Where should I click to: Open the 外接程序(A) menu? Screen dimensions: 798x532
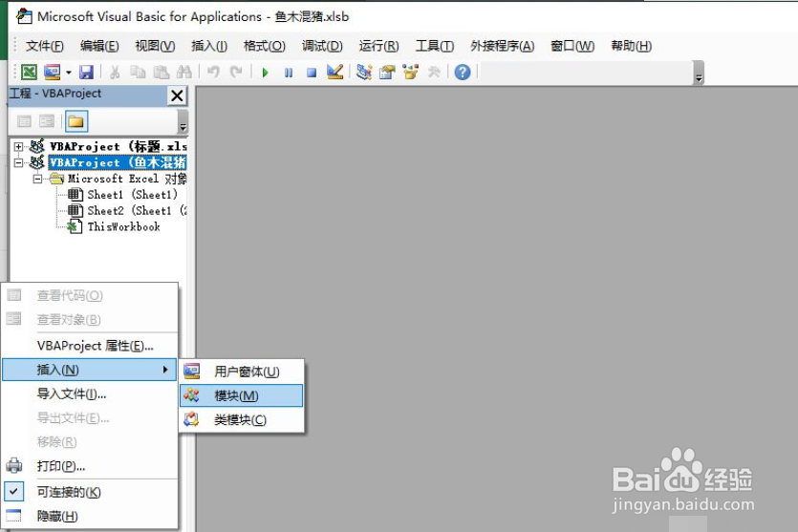coord(503,46)
